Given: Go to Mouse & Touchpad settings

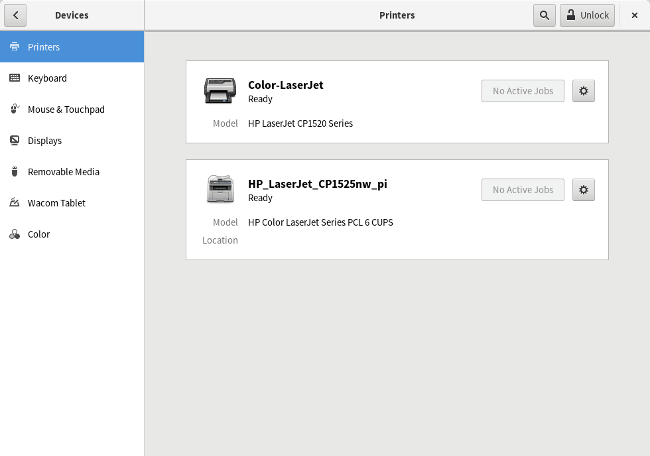Looking at the screenshot, I should tap(66, 109).
